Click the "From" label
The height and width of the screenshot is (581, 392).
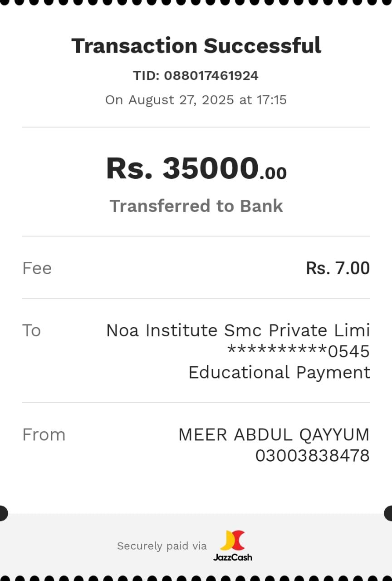click(44, 435)
